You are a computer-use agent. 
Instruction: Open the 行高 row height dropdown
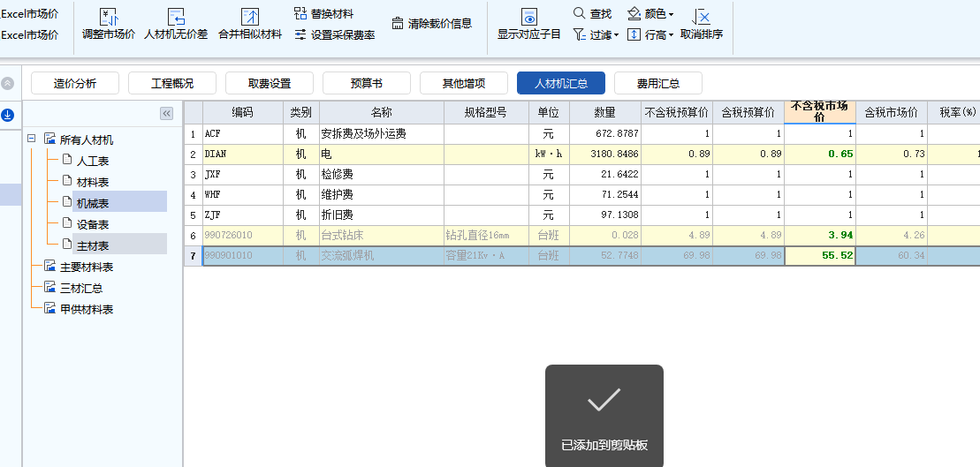coord(650,35)
